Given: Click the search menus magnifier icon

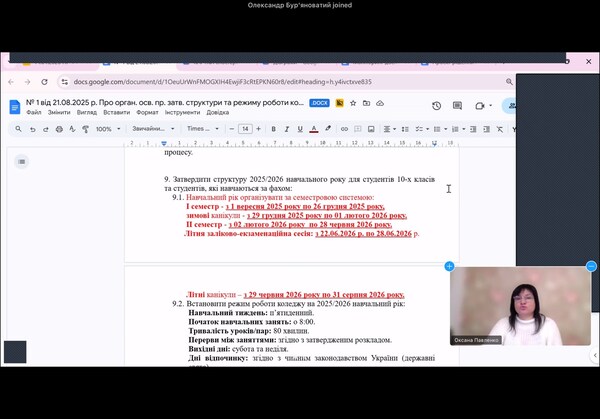Looking at the screenshot, I should [20, 129].
